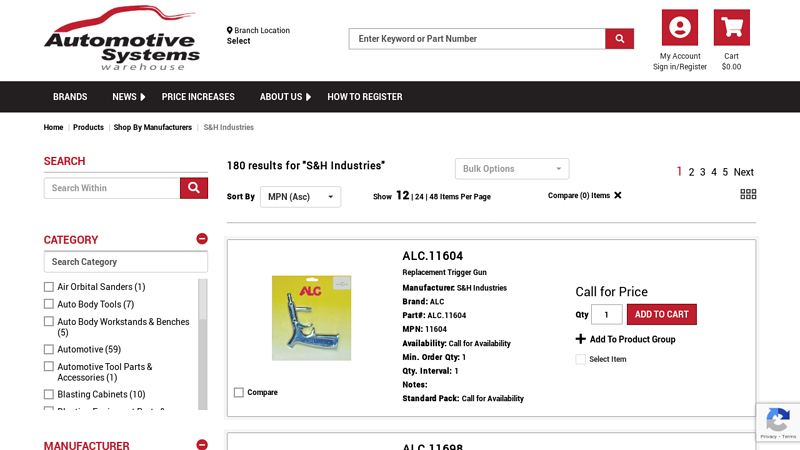
Task: Open the Sort By MPN (Asc) dropdown
Action: pyautogui.click(x=301, y=197)
